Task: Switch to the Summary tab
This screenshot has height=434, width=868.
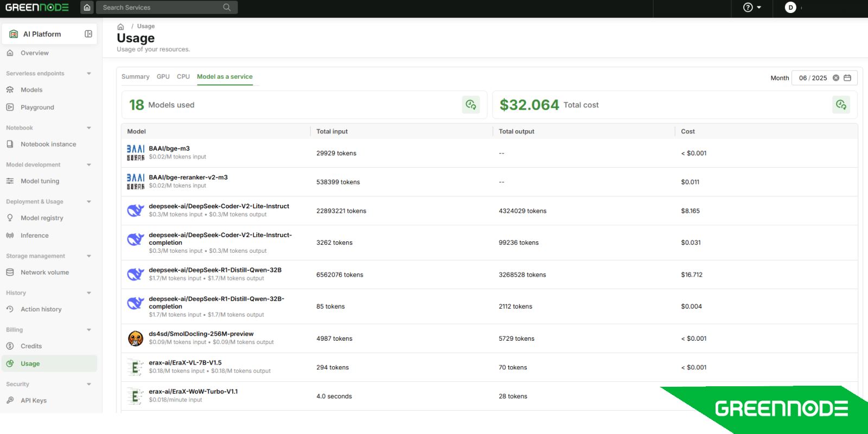Action: coord(135,77)
